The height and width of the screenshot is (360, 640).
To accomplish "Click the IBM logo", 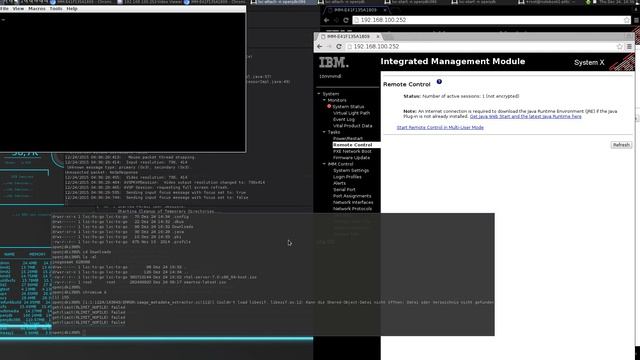I will click(333, 62).
